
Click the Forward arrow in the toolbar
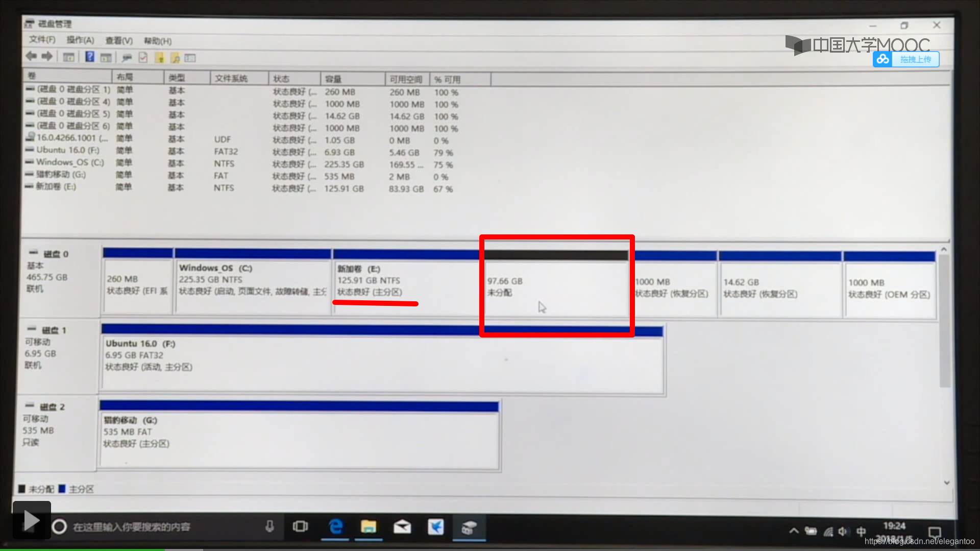(47, 56)
